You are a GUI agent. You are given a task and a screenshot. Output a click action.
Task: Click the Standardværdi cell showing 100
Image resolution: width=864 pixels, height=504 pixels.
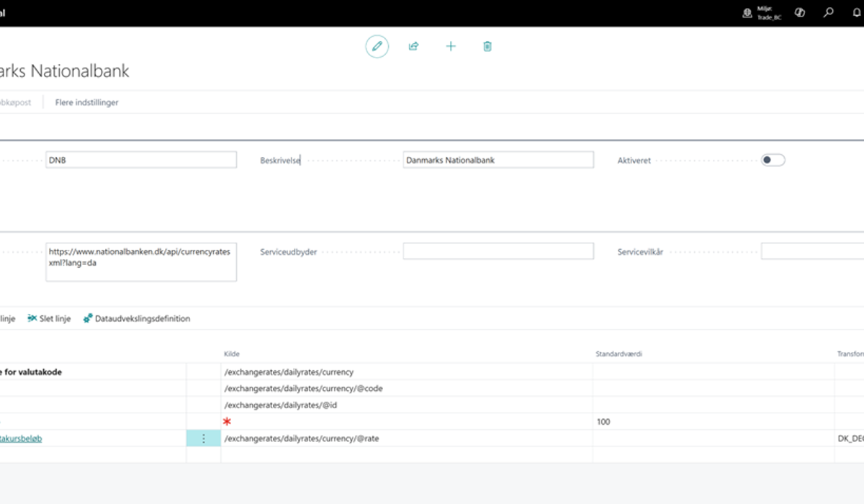[x=713, y=422]
